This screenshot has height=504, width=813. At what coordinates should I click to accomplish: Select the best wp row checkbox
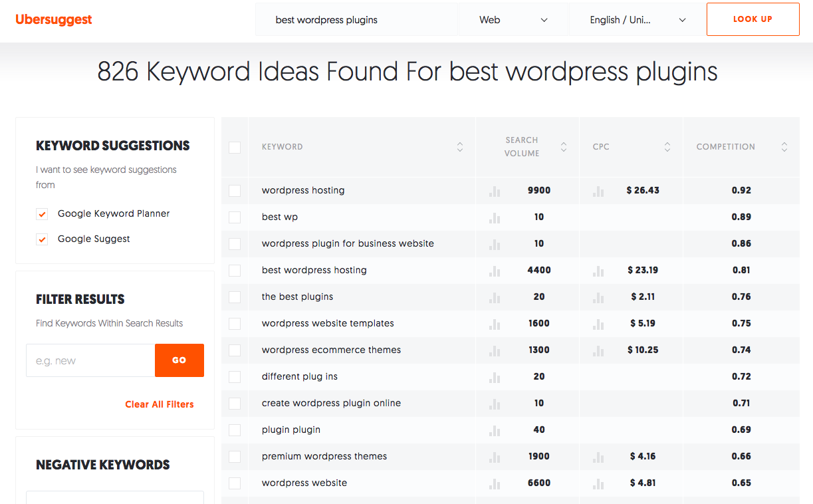[x=235, y=217]
